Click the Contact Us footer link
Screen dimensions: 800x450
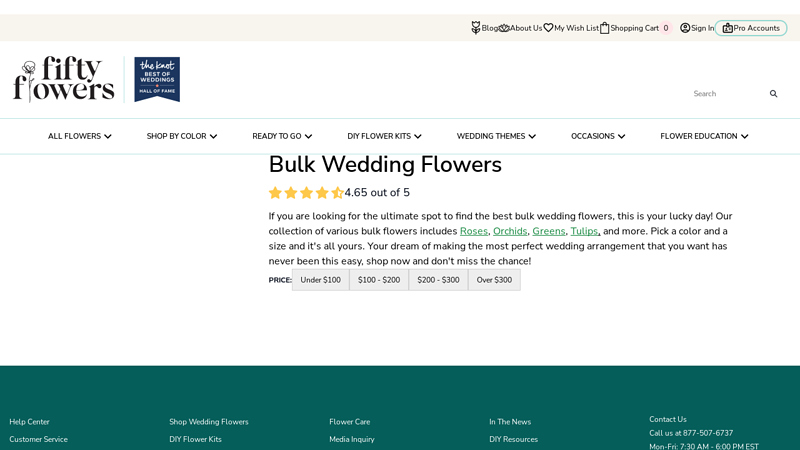point(668,419)
